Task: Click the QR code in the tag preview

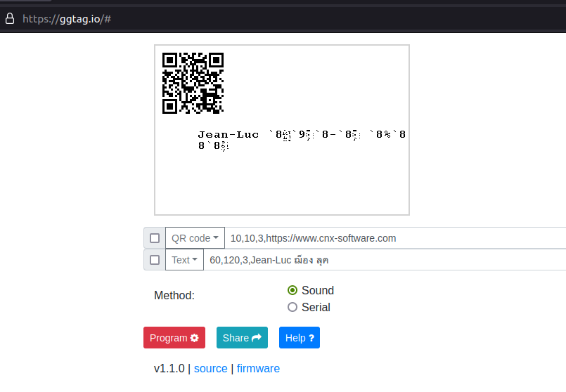Action: click(x=193, y=84)
